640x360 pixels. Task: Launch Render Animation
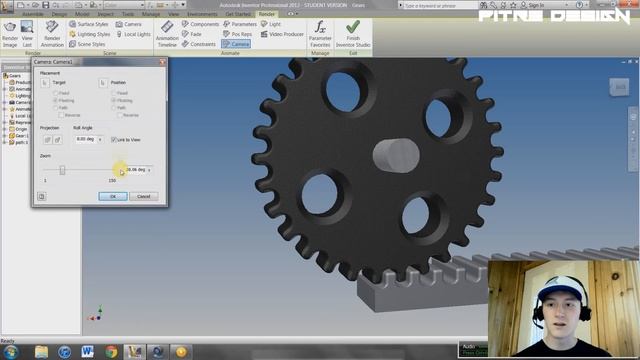(x=52, y=34)
